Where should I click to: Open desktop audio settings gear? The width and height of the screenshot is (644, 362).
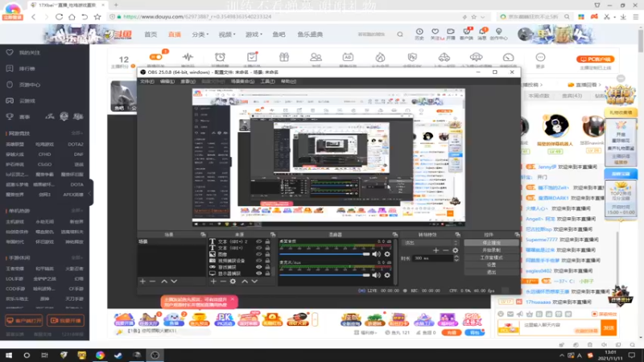pos(387,254)
